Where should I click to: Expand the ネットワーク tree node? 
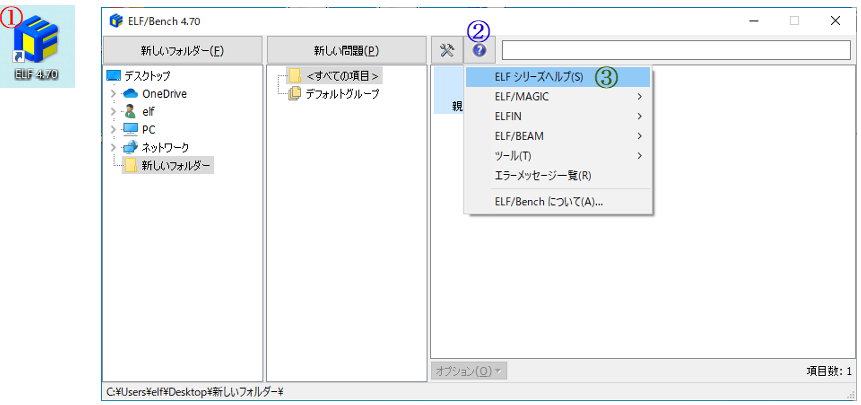coord(113,148)
